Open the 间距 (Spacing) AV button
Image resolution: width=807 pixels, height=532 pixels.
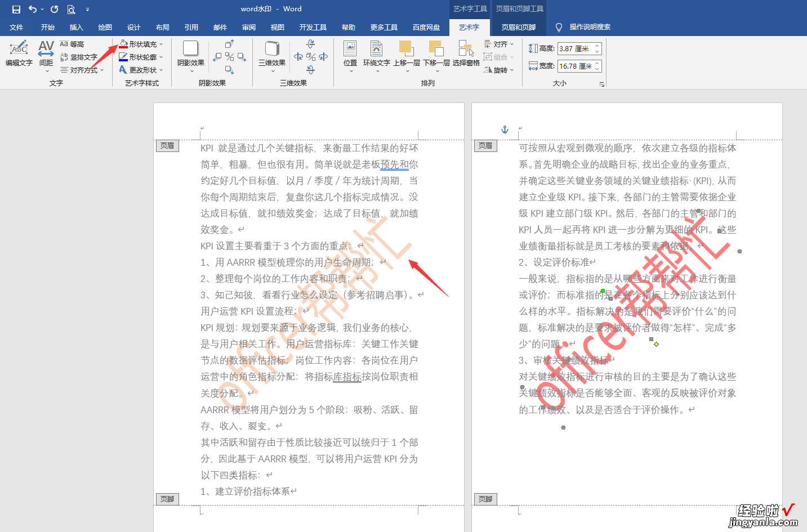tap(46, 56)
